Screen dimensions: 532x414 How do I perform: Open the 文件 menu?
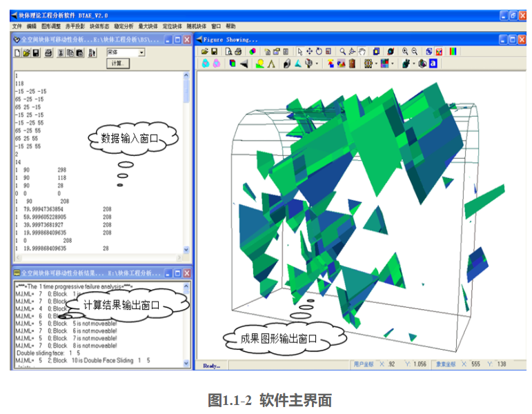click(x=17, y=26)
